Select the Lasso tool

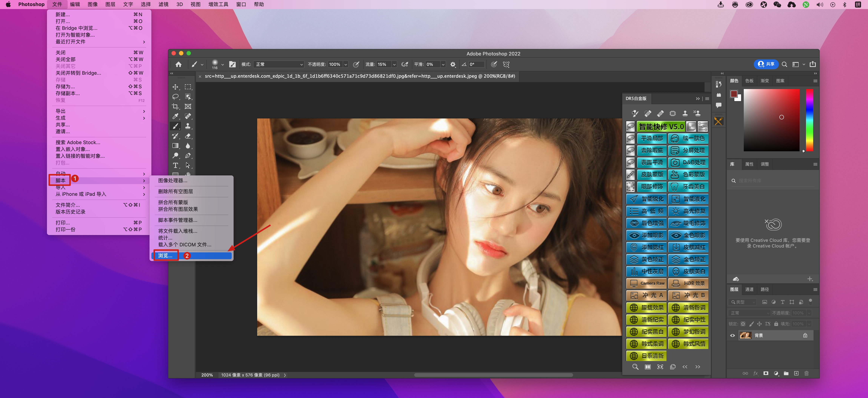pos(175,97)
